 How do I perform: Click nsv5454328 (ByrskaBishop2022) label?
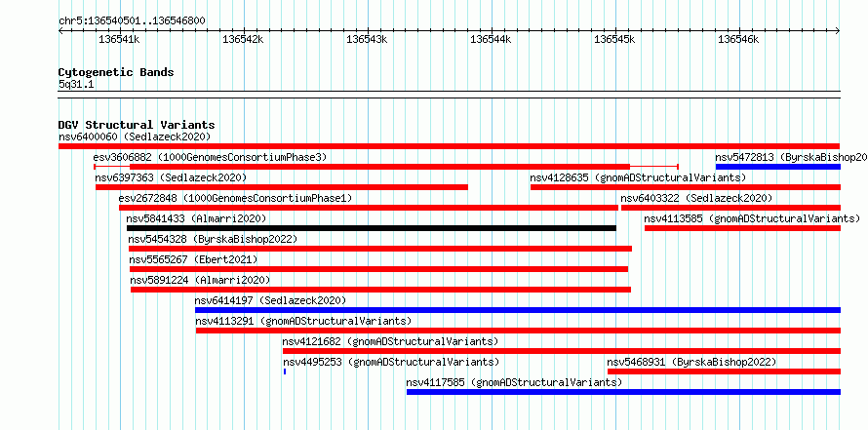point(214,239)
